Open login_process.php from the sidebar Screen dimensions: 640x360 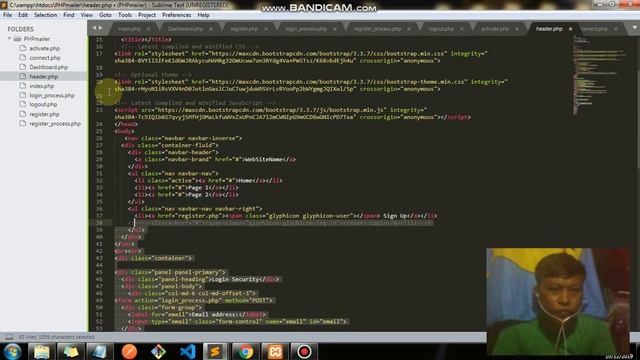click(x=51, y=95)
